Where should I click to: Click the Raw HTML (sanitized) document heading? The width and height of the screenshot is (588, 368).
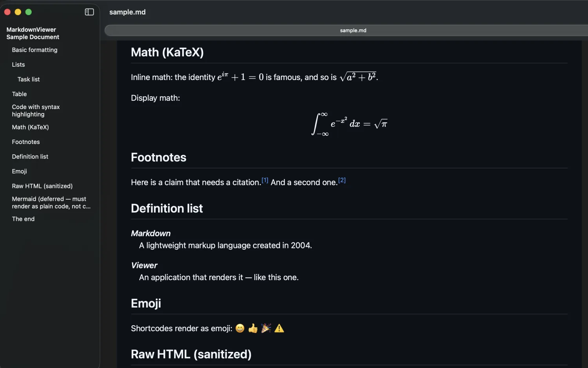[191, 354]
